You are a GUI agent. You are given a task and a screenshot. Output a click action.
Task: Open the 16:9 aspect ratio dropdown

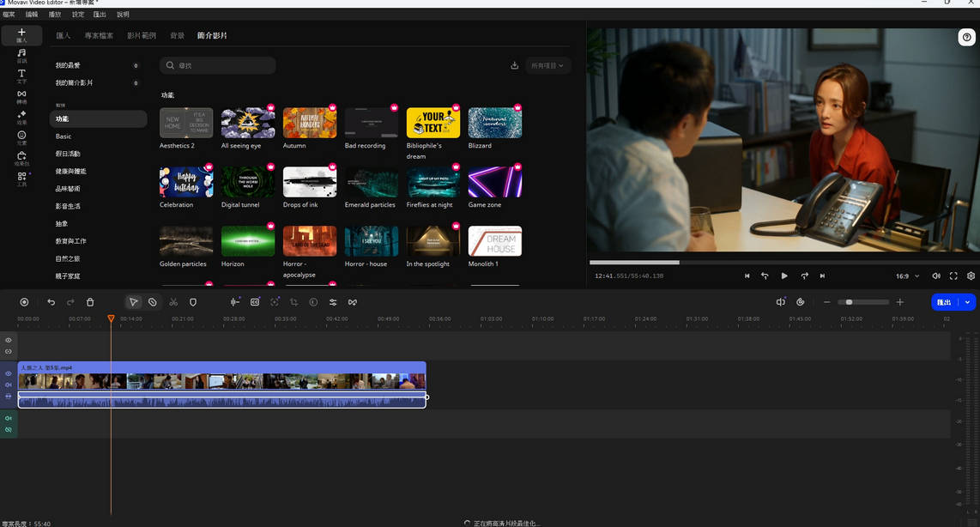908,276
